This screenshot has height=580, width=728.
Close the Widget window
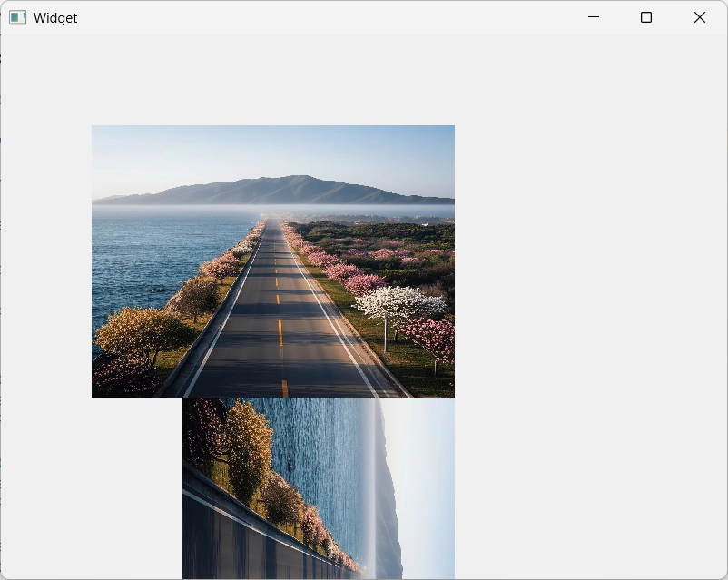(700, 17)
